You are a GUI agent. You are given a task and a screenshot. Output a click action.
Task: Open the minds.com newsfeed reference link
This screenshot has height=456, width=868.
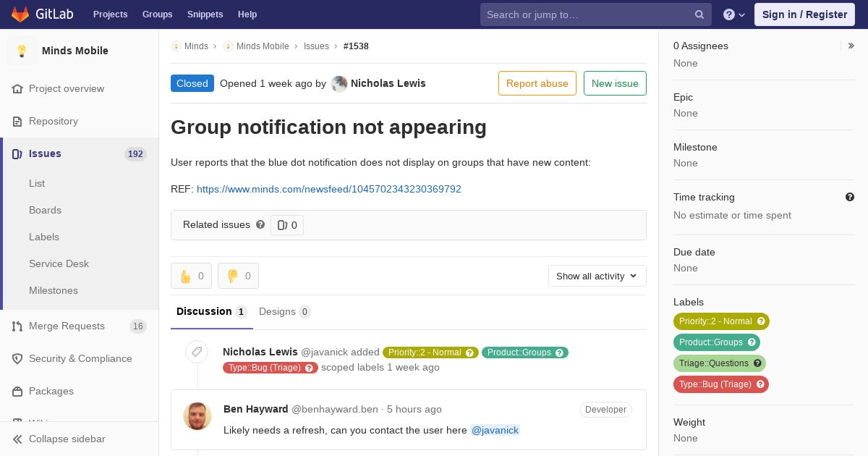coord(329,189)
